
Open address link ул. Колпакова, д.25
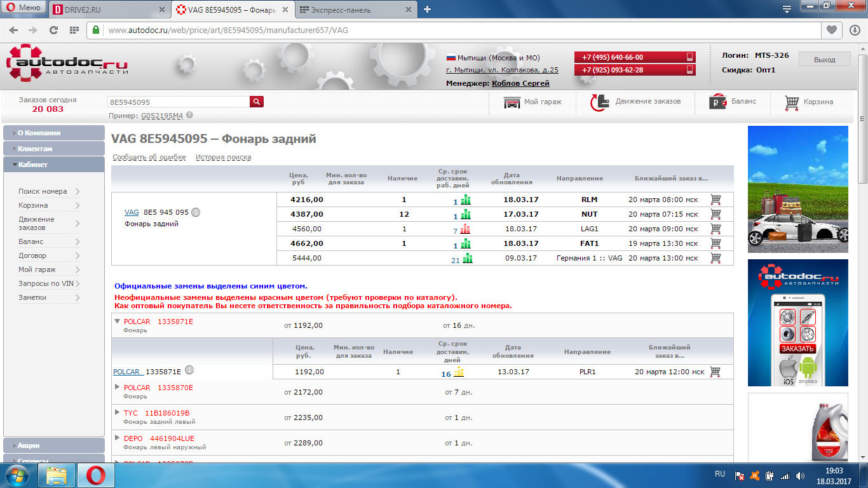tap(502, 70)
